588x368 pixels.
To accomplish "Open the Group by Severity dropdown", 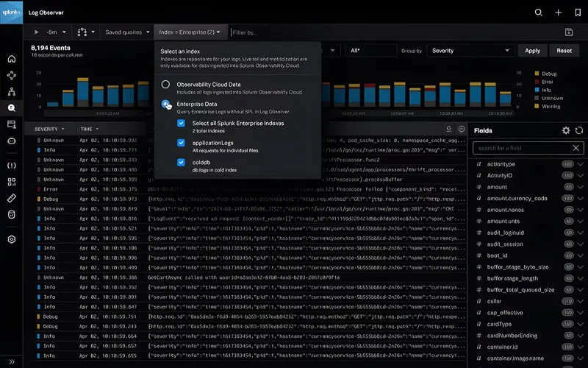I will coord(470,51).
